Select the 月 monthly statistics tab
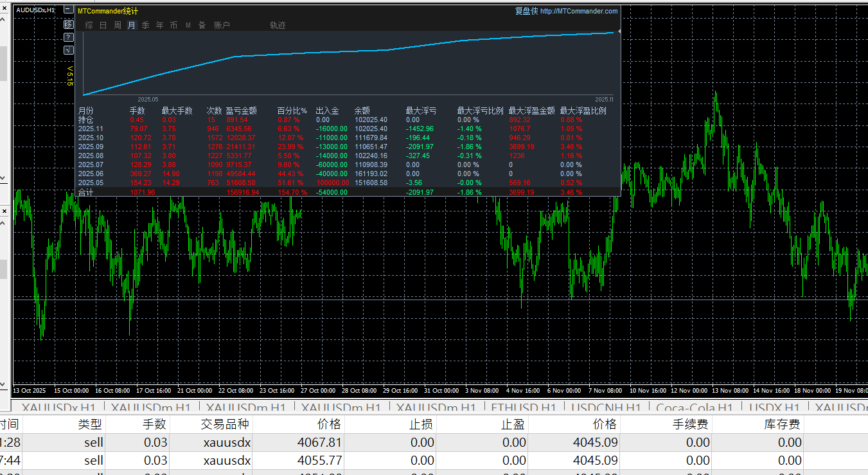 (x=132, y=25)
